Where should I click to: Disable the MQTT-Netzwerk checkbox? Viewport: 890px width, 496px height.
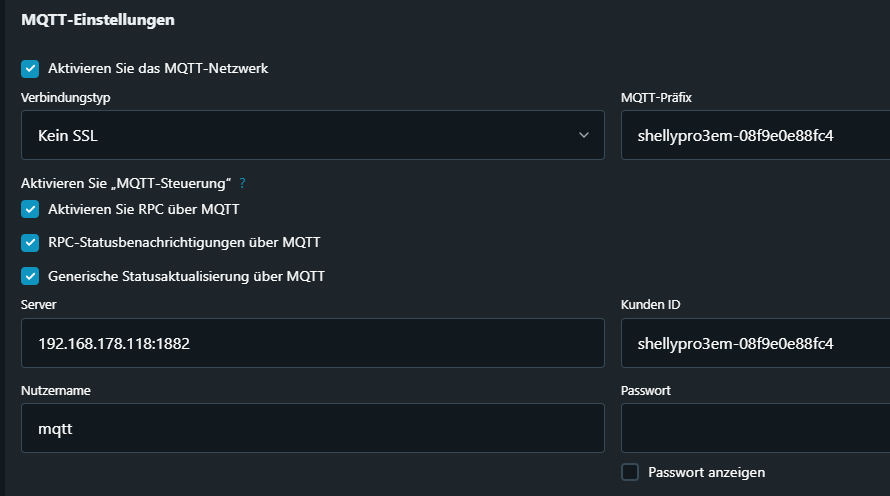[x=30, y=69]
